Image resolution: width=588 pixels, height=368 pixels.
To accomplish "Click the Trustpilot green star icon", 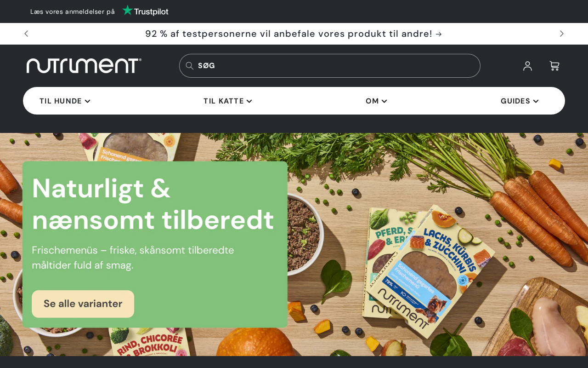I will 127,10.
